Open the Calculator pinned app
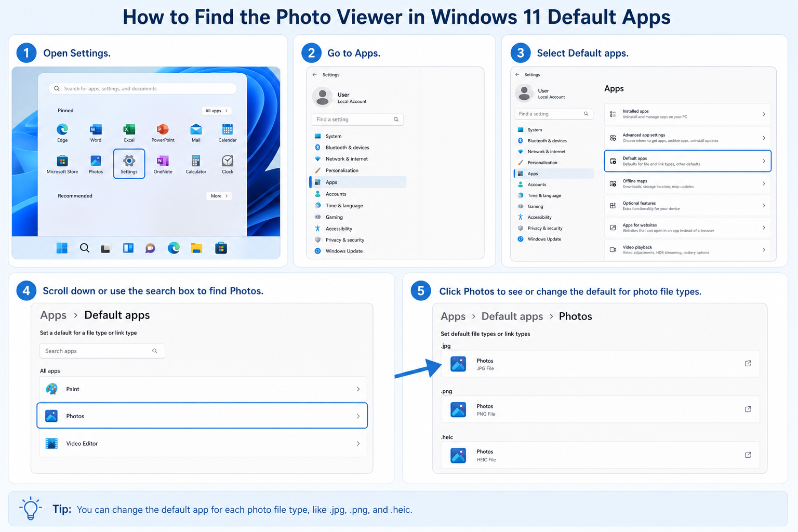Image resolution: width=798 pixels, height=532 pixels. pos(196,164)
